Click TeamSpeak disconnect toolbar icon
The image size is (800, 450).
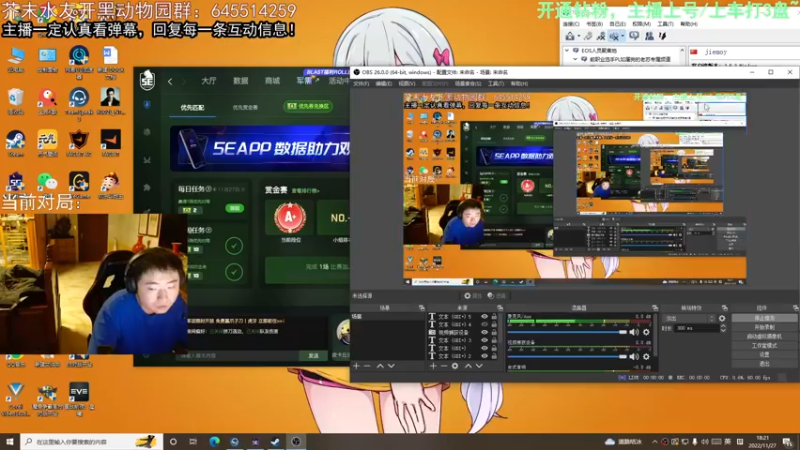coord(601,36)
